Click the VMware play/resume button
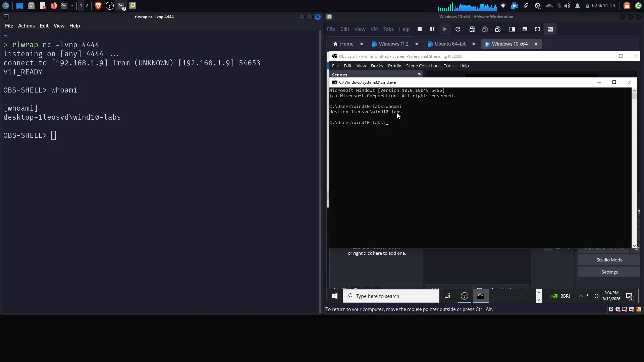 445,29
